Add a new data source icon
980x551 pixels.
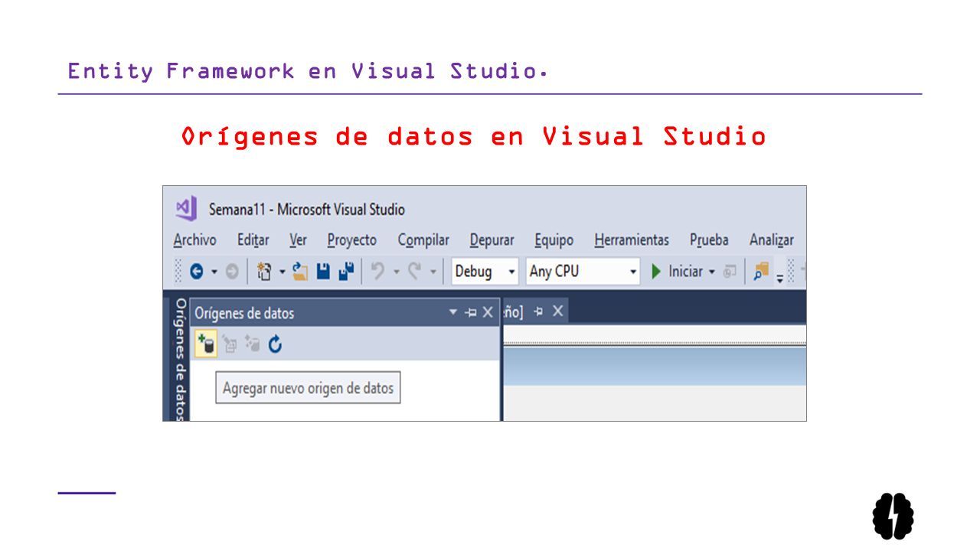205,344
